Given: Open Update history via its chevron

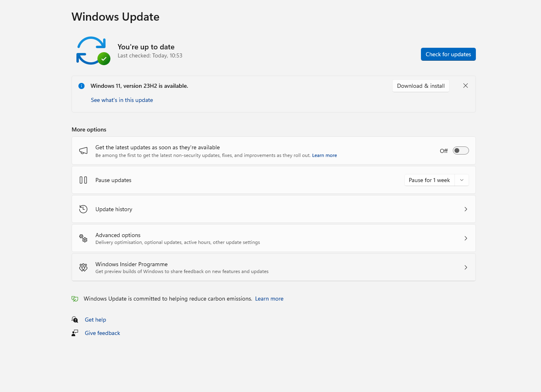Looking at the screenshot, I should (466, 209).
